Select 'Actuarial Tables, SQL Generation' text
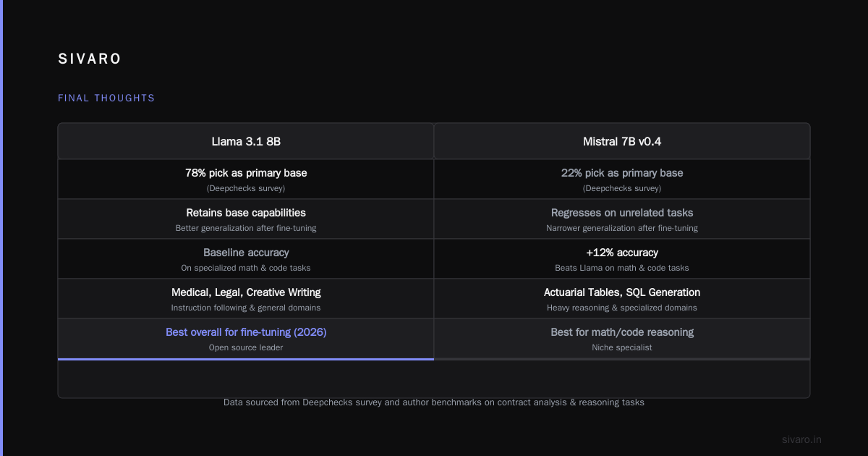868x456 pixels. tap(622, 292)
